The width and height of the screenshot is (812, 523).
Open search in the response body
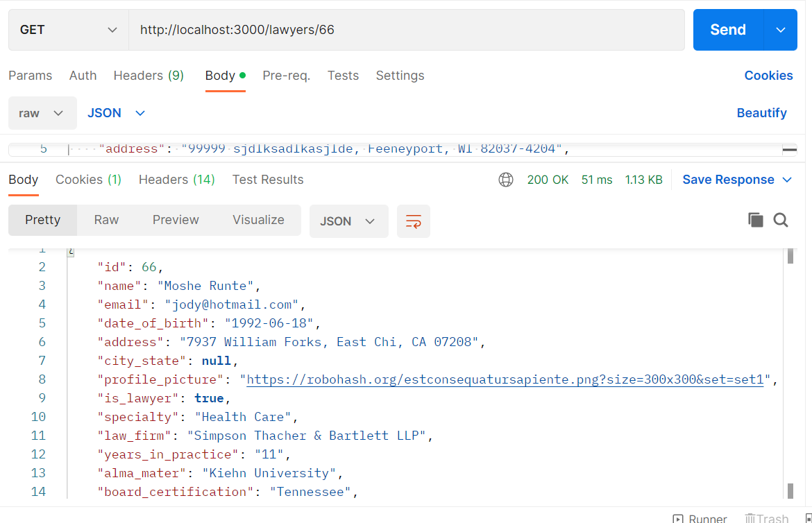coord(781,221)
